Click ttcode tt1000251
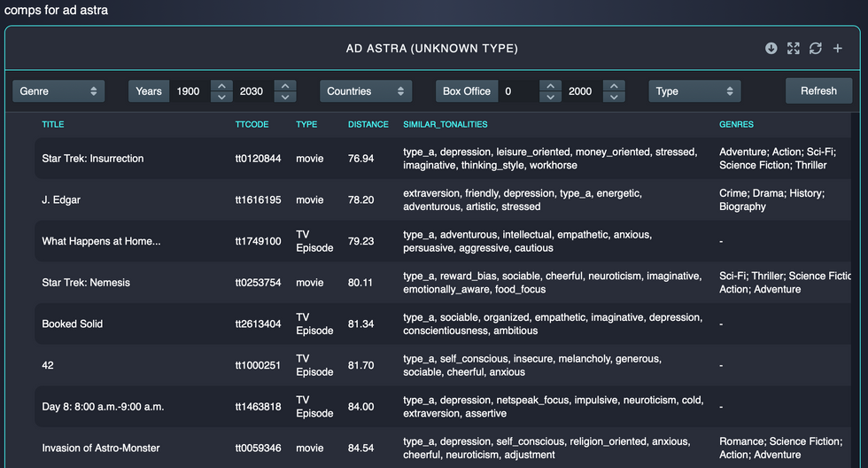This screenshot has width=868, height=468. [x=258, y=365]
